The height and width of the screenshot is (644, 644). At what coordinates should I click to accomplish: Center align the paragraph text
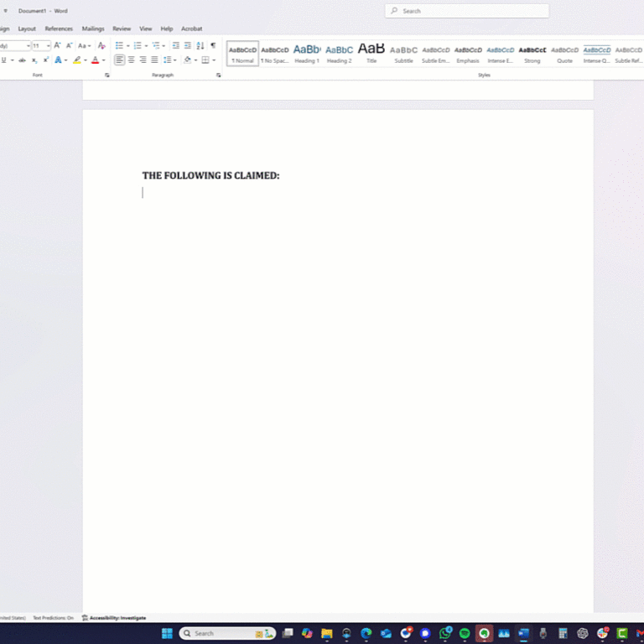coord(131,60)
